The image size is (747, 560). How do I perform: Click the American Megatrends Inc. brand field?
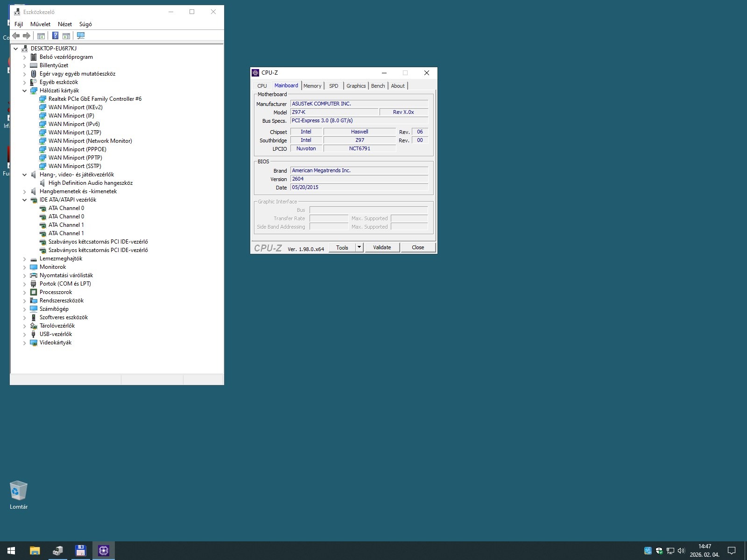(x=359, y=170)
